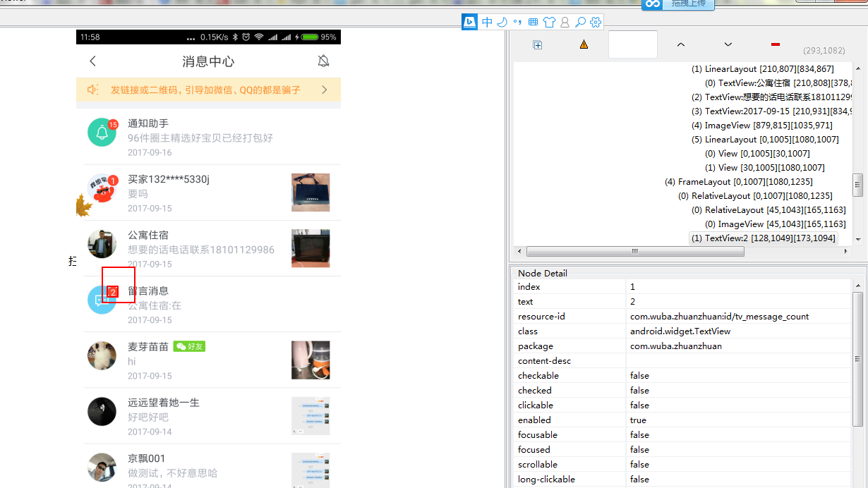Open the soft keyboard icon in IME bar
Viewport: 868px width, 488px height.
coord(534,23)
